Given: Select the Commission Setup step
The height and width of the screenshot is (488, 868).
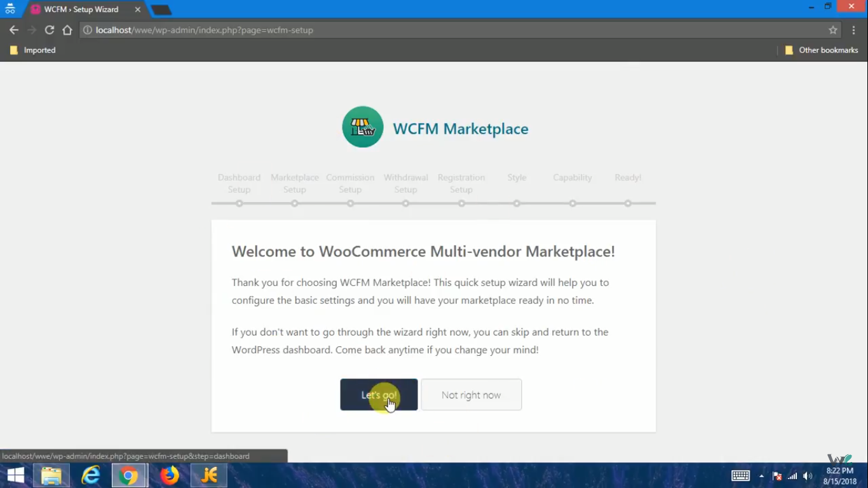Looking at the screenshot, I should point(350,183).
